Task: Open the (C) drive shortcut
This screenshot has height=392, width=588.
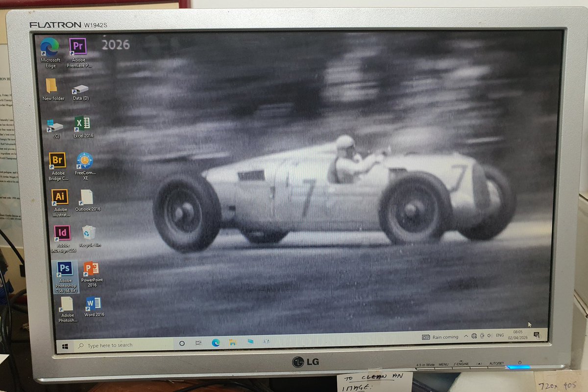Action: (56, 128)
